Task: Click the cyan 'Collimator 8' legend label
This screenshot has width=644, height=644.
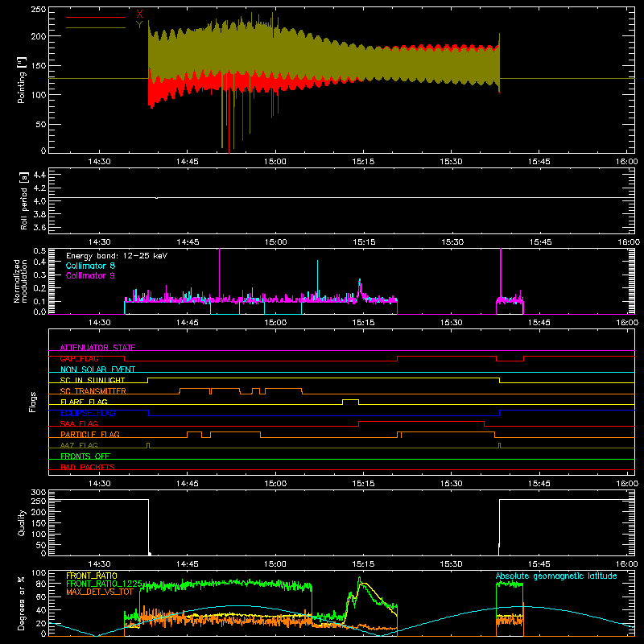Action: click(90, 266)
